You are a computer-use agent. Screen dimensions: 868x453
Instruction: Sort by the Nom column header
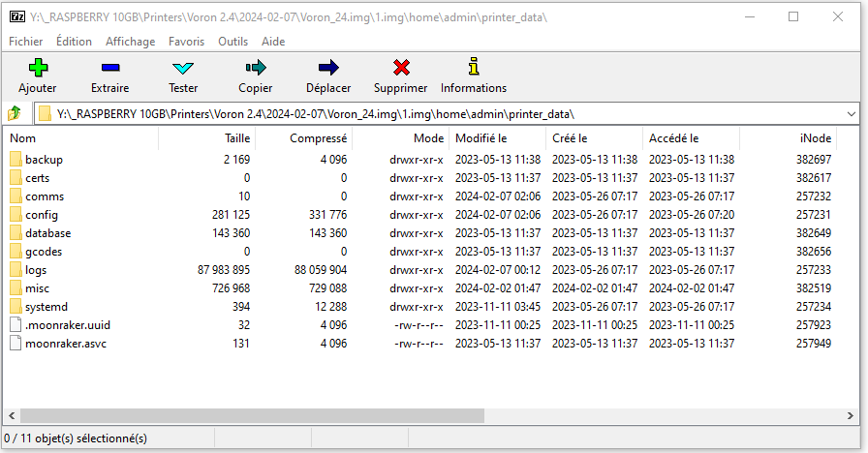pyautogui.click(x=80, y=138)
